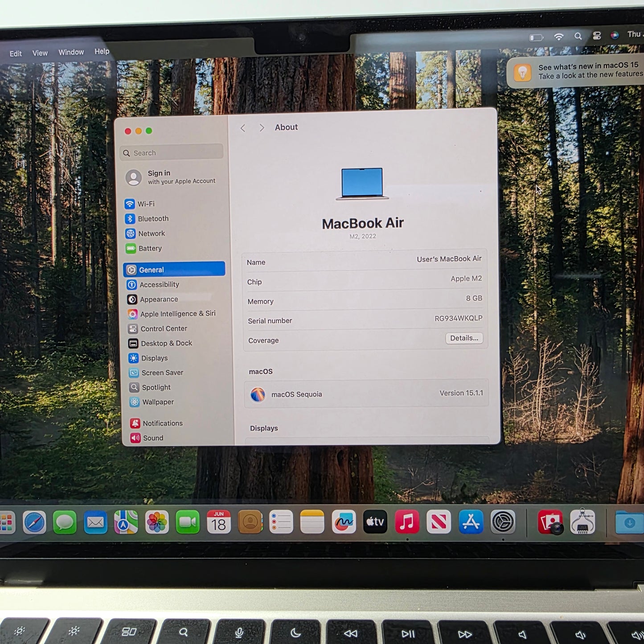Open Reminders from the Dock

coord(281,522)
